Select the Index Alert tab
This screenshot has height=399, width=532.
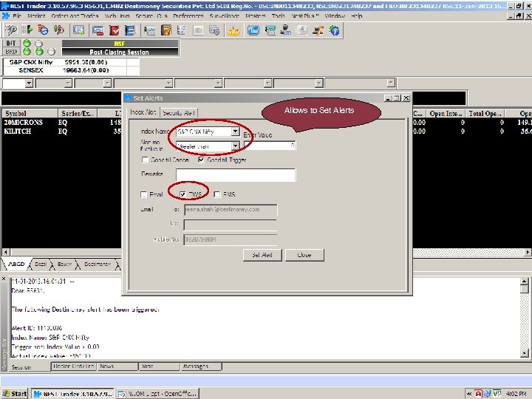click(x=143, y=112)
